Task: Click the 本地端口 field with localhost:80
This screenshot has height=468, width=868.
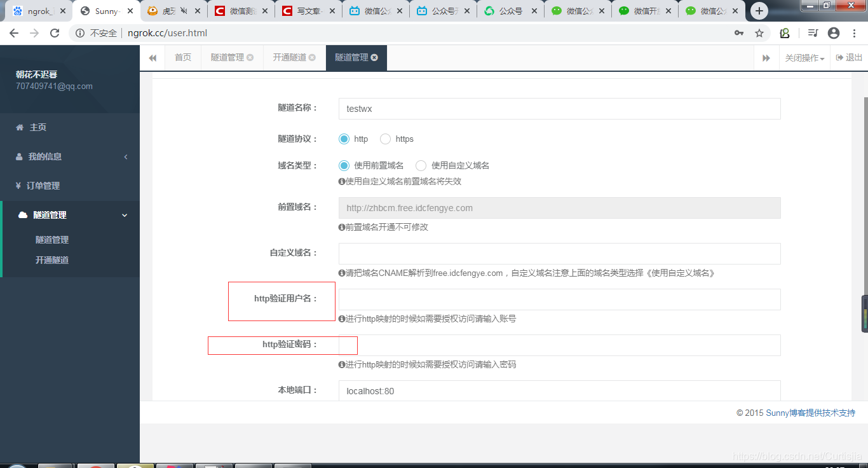Action: (x=559, y=391)
